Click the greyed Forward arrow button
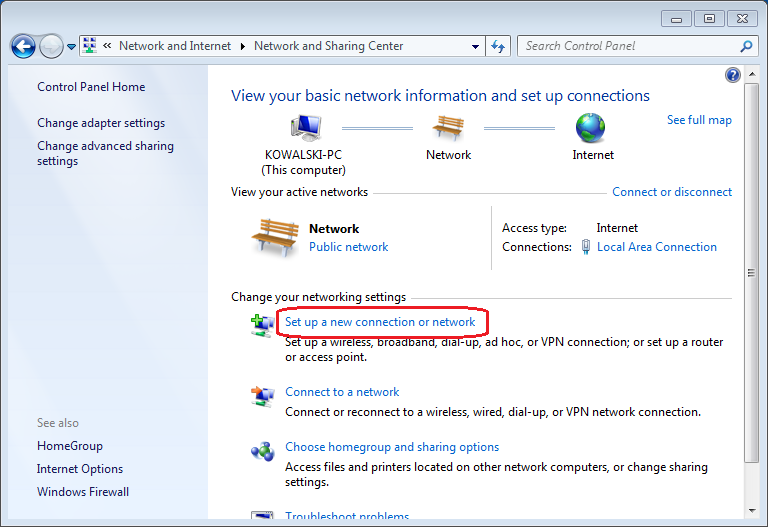The width and height of the screenshot is (768, 527). coord(51,47)
